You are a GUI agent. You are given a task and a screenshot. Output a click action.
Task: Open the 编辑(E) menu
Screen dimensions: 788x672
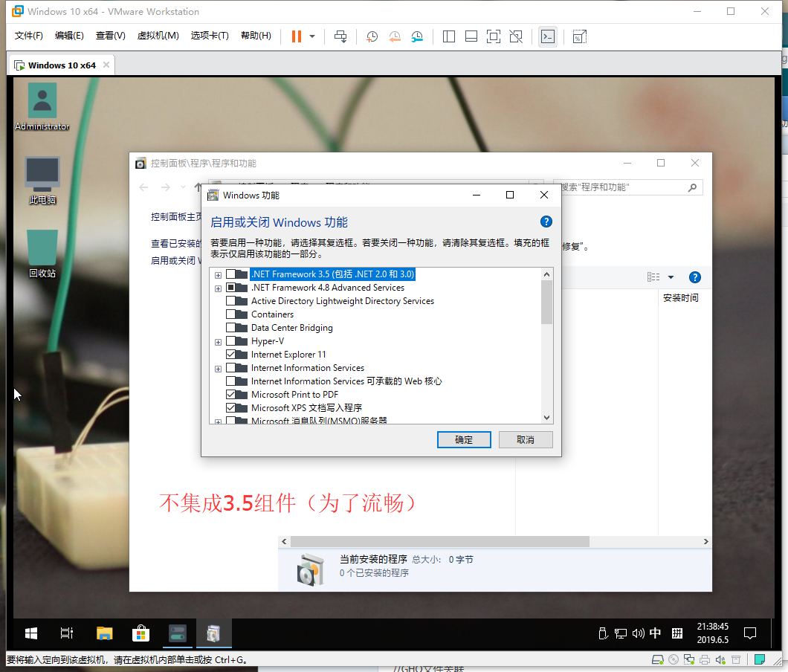[69, 36]
